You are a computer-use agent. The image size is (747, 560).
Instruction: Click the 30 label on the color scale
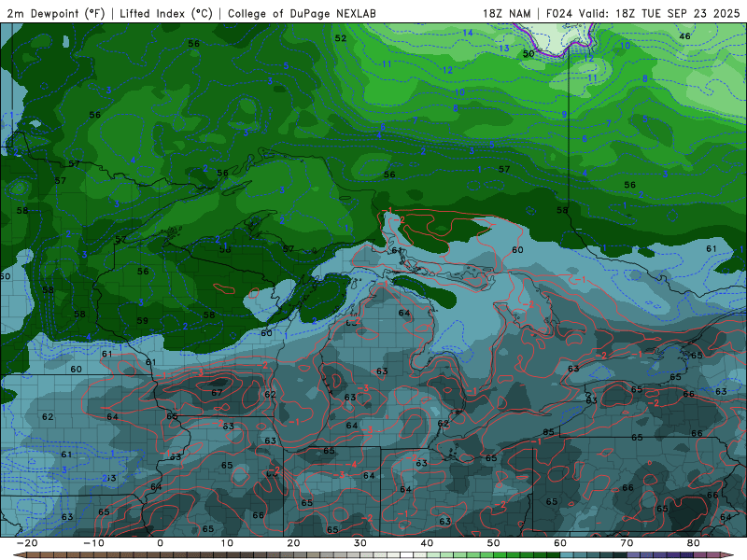pos(360,543)
